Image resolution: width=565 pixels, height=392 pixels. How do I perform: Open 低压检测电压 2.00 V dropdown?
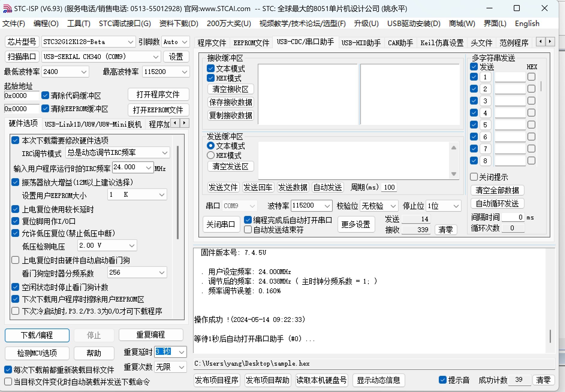107,246
